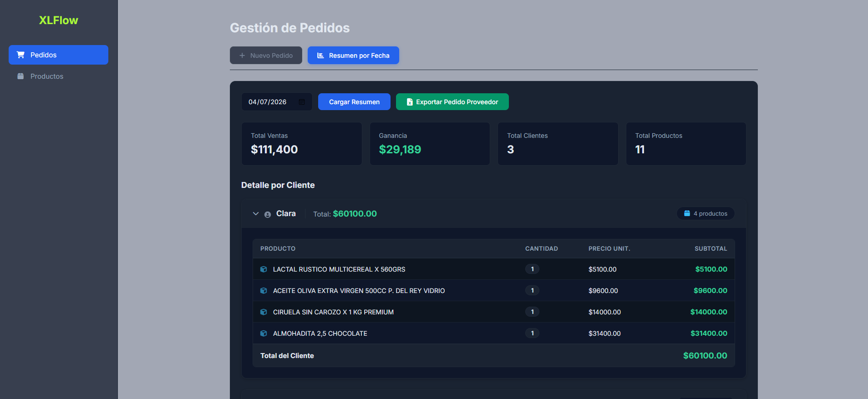Click Clara's header total $60100.00

point(355,214)
